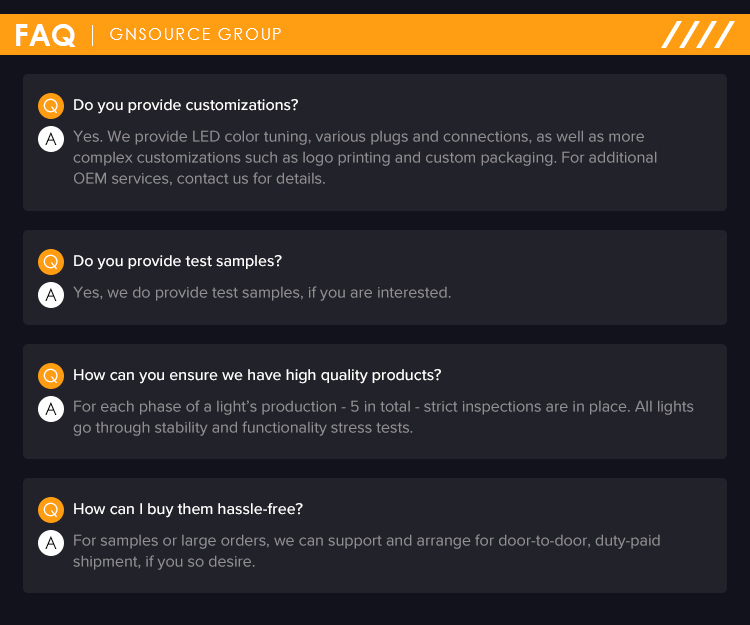
Task: Click the GNSOURCE GROUP header text
Action: [196, 34]
